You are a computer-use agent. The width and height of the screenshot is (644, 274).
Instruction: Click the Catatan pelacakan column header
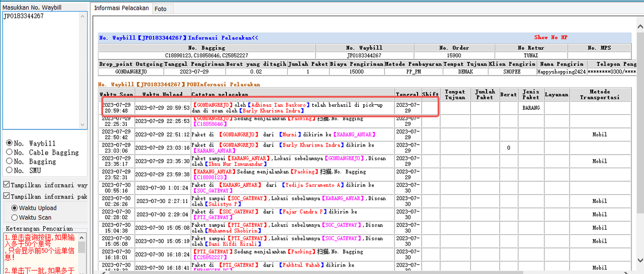pos(292,95)
